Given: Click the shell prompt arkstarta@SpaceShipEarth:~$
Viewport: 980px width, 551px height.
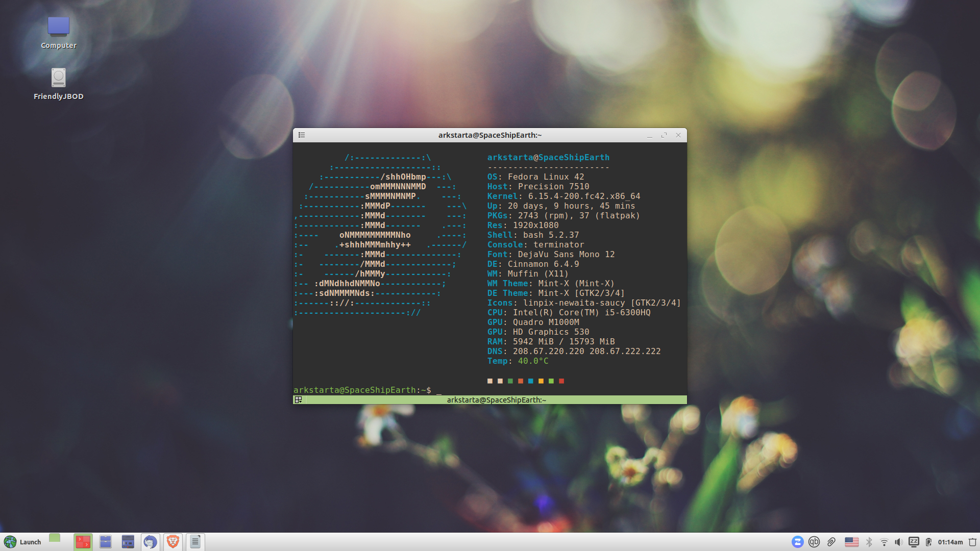Looking at the screenshot, I should pos(362,390).
